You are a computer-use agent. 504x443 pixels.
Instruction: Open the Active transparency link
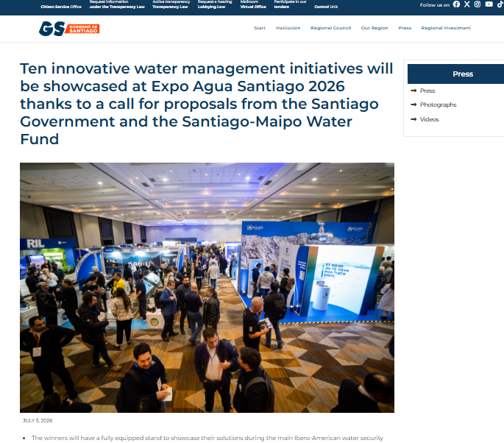171,4
